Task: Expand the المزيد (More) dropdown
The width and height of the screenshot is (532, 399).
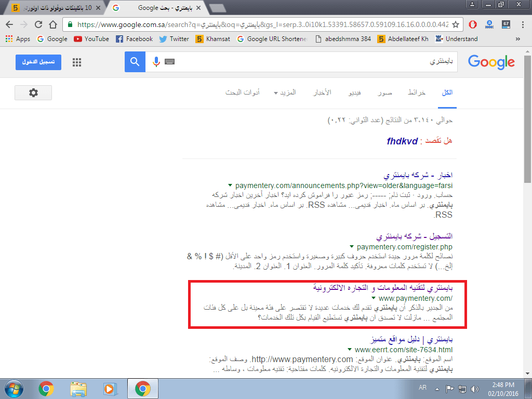Action: coord(285,92)
